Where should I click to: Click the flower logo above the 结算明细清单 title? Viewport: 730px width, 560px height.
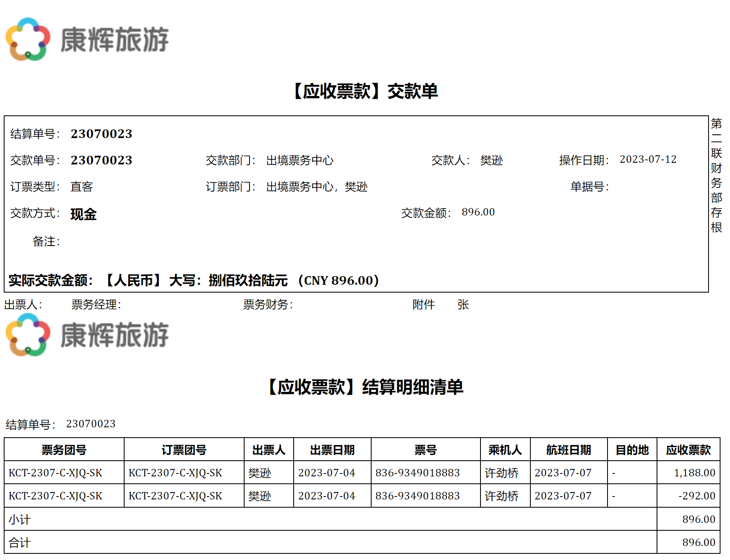[28, 335]
